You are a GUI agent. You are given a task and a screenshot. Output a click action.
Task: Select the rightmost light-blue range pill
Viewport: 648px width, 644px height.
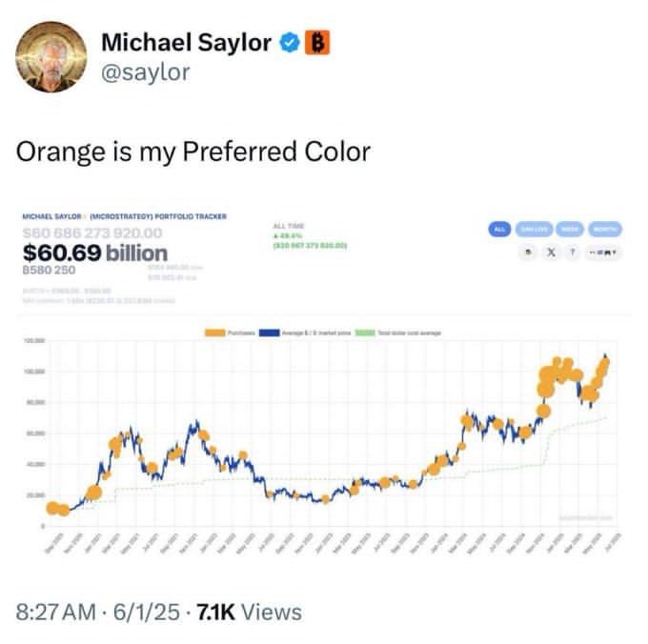click(x=605, y=230)
